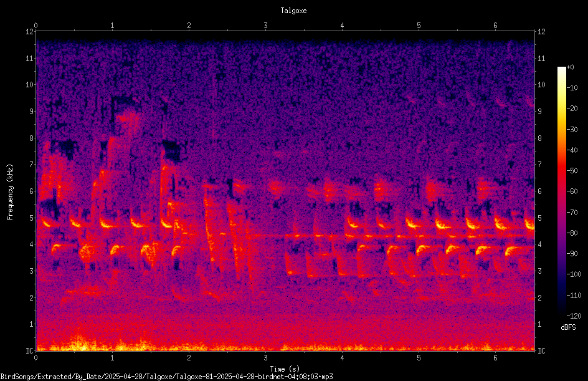This screenshot has height=381, width=588.
Task: Click the -50 red level on color scale
Action: pos(562,170)
